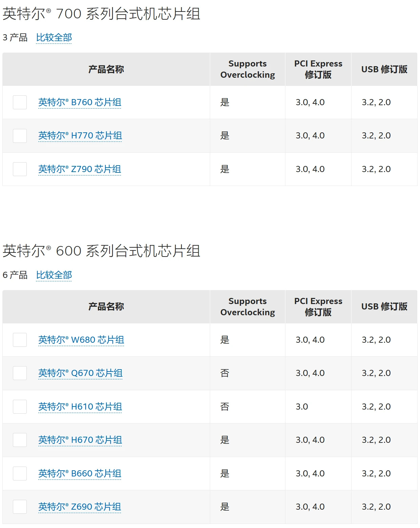
Task: Click 产品名称 header in 700 series table
Action: coord(106,69)
